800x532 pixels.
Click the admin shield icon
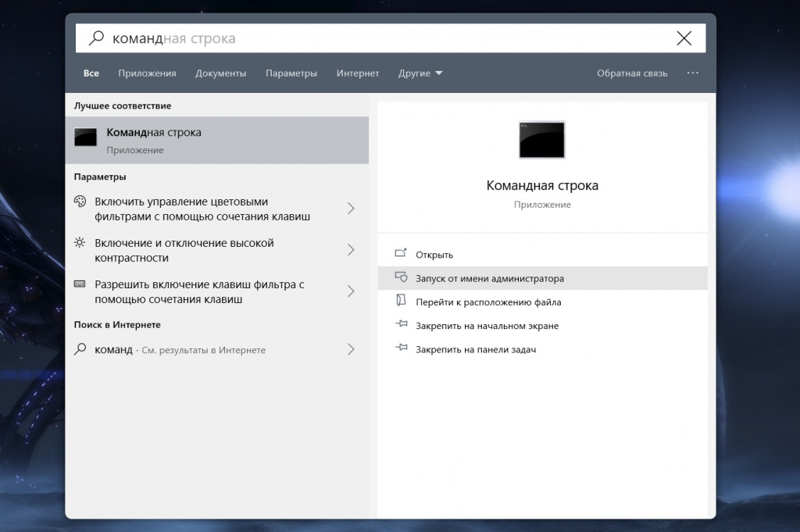401,277
